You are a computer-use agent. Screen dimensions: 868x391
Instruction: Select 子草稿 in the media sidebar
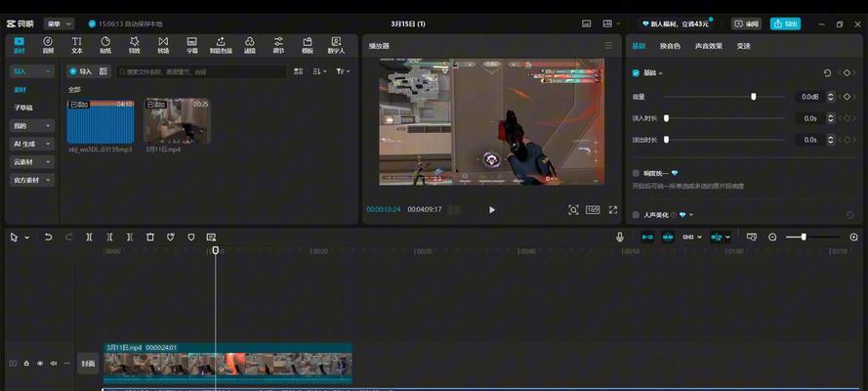(x=23, y=108)
